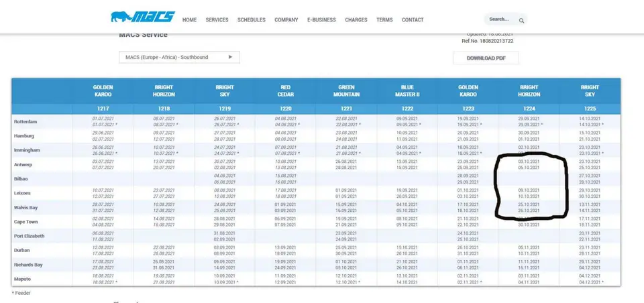Open the SERVICES menu
Viewport: 644px width, 303px height.
[x=217, y=19]
